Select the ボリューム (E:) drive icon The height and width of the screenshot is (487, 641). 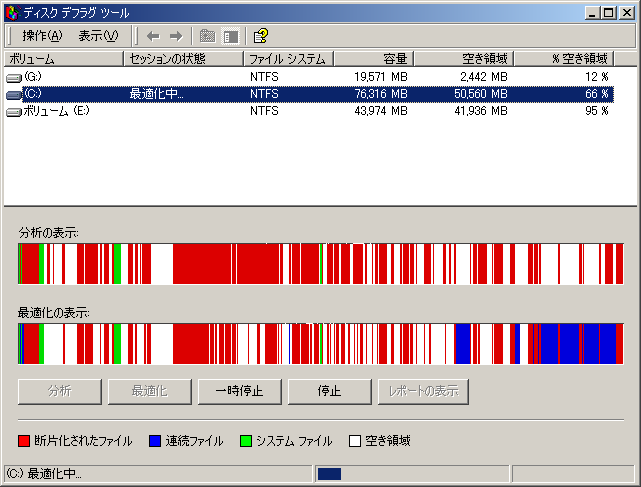click(14, 111)
